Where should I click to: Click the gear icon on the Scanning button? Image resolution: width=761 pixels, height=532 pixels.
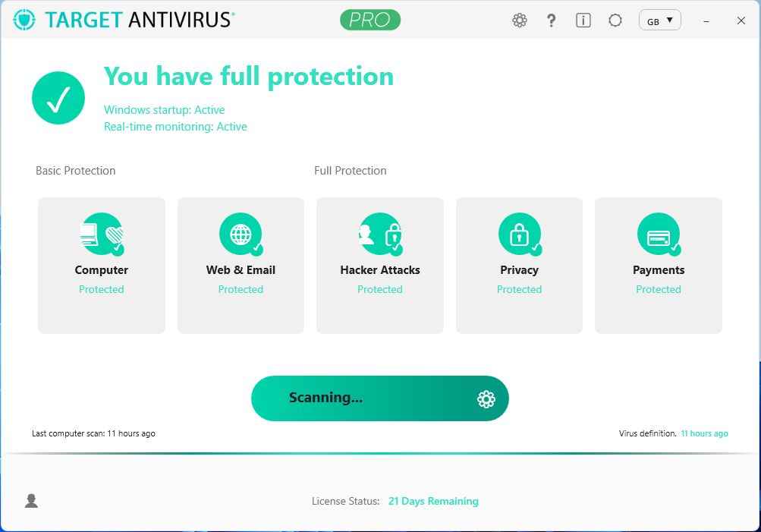486,398
